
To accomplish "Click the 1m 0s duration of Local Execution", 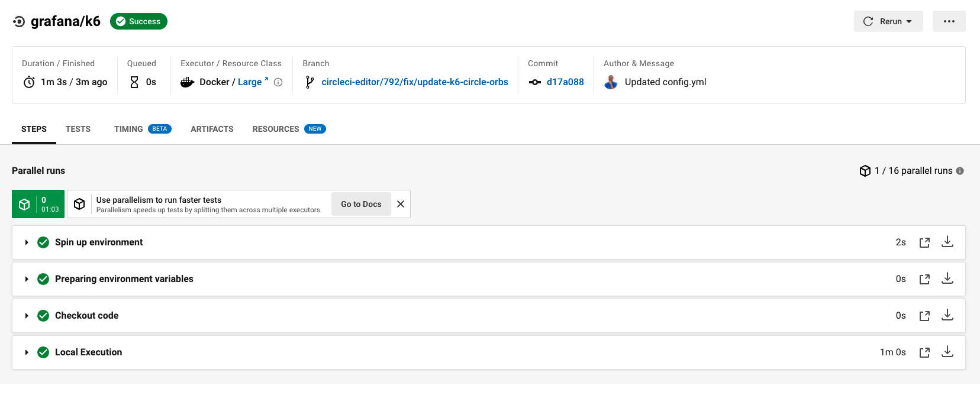I will pyautogui.click(x=892, y=352).
